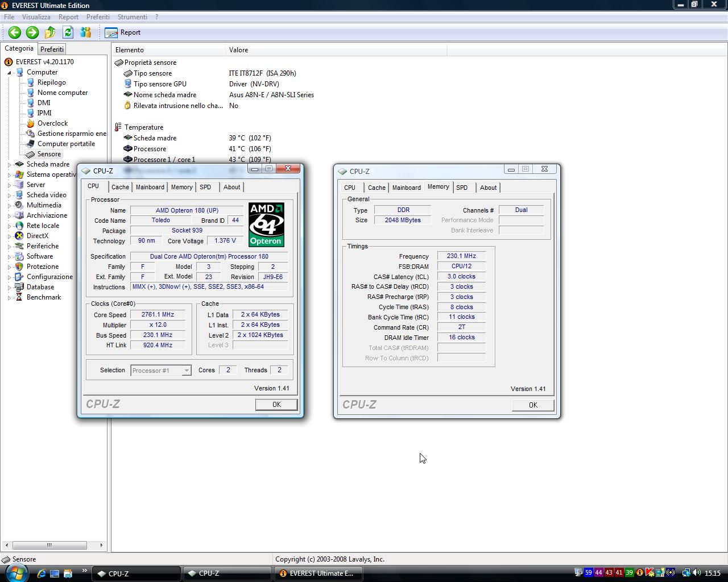Click the AMD 64 Opteron logo in CPU-Z

[x=266, y=225]
